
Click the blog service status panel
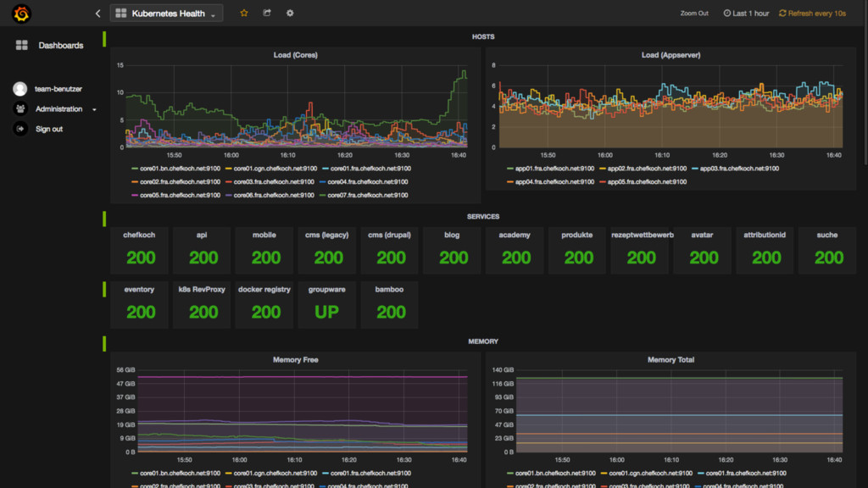[x=452, y=250]
